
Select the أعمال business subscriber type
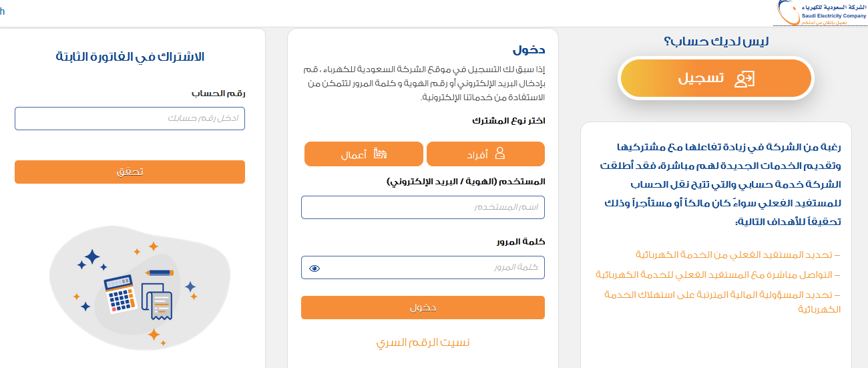(x=364, y=154)
